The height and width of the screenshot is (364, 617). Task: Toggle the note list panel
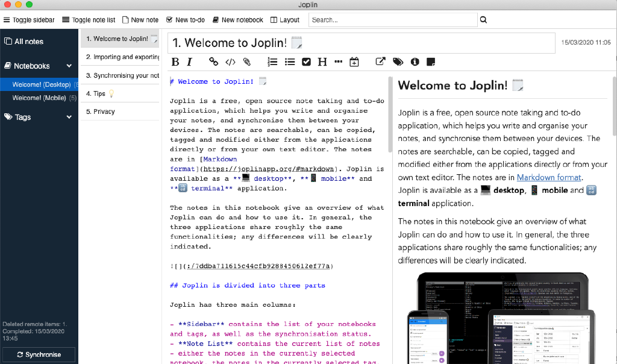(x=89, y=20)
